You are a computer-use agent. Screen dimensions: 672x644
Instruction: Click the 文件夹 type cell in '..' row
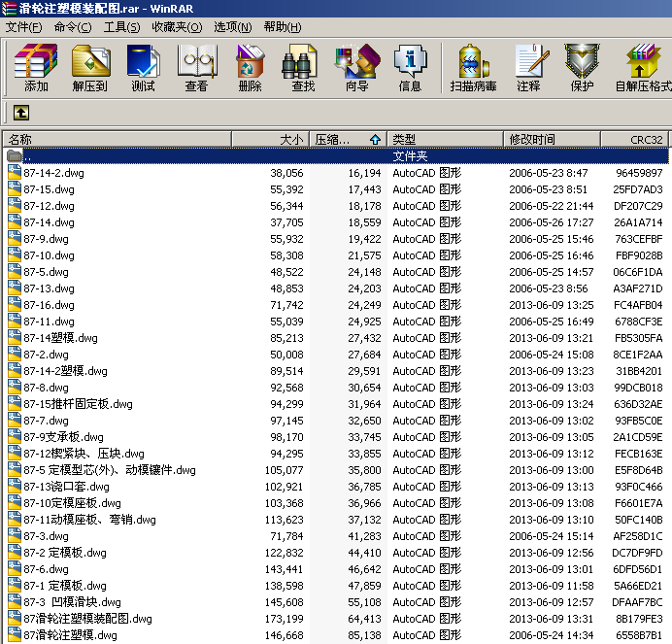410,156
